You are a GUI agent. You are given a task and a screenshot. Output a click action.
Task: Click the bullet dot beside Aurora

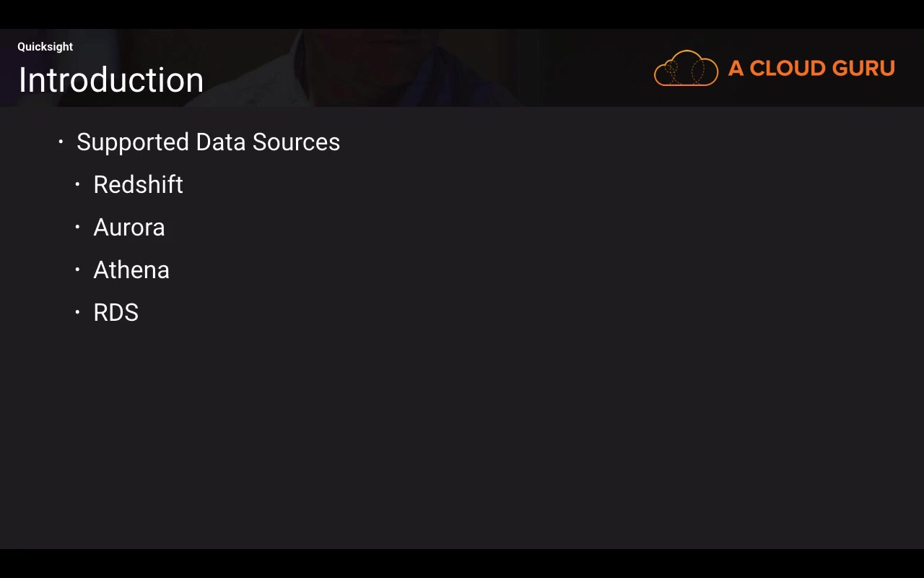pos(77,228)
